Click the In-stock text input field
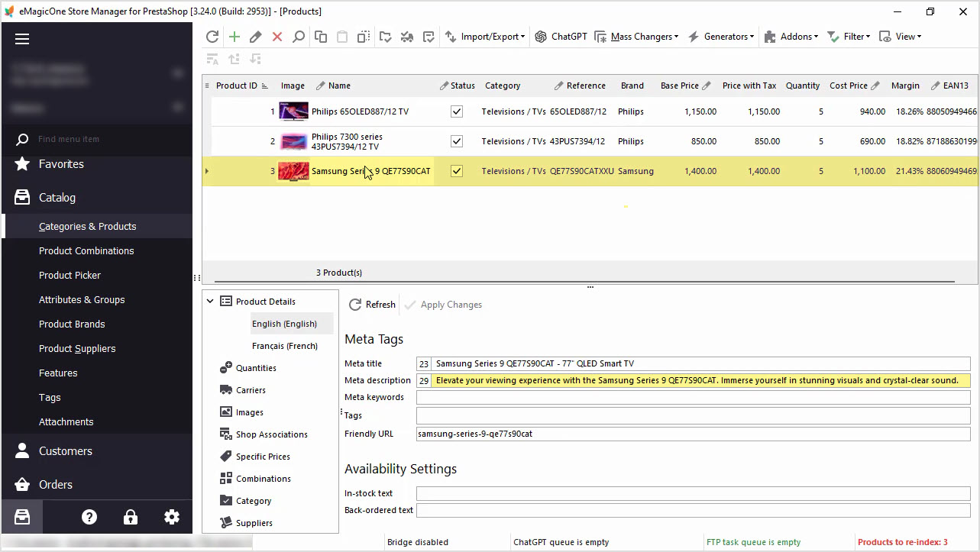This screenshot has height=552, width=980. pyautogui.click(x=693, y=493)
